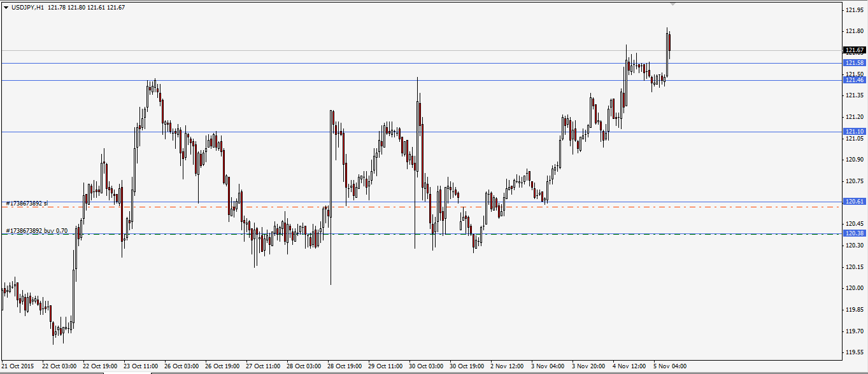Click the 30 Oct 03:00 time label
868x374 pixels.
(x=426, y=366)
